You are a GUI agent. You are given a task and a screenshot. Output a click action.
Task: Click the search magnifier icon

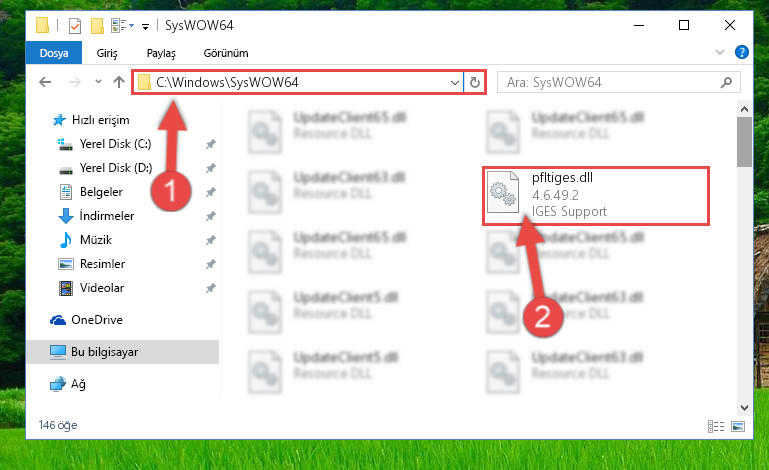click(726, 82)
